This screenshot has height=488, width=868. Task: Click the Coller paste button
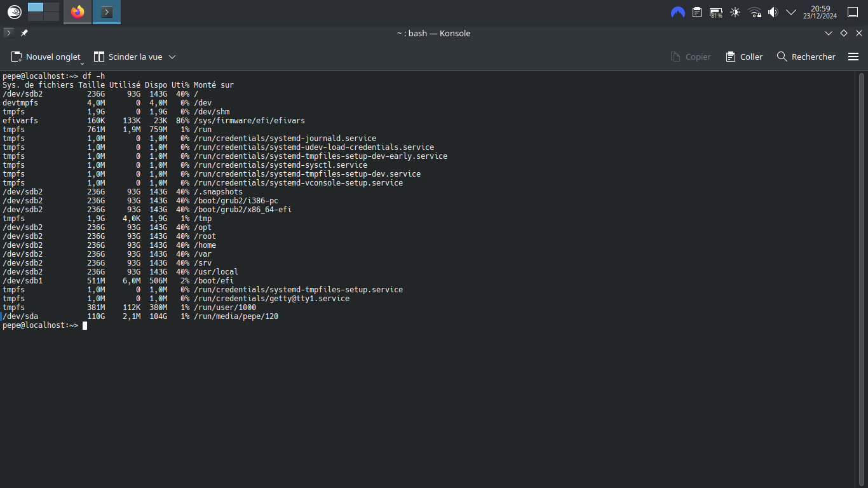pos(744,57)
